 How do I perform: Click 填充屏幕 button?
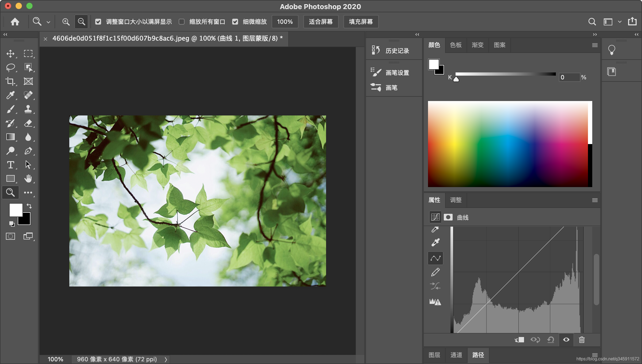361,22
